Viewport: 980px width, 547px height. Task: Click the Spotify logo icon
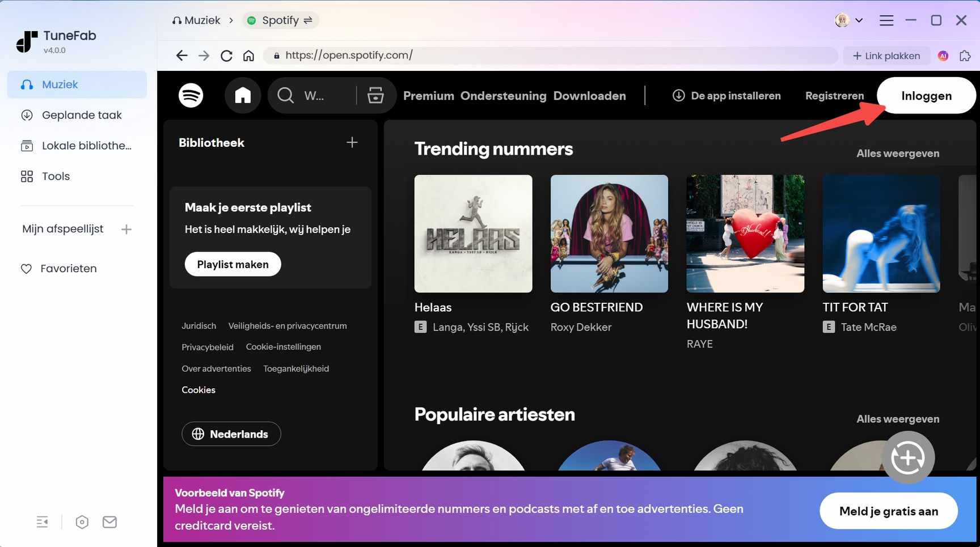click(191, 95)
